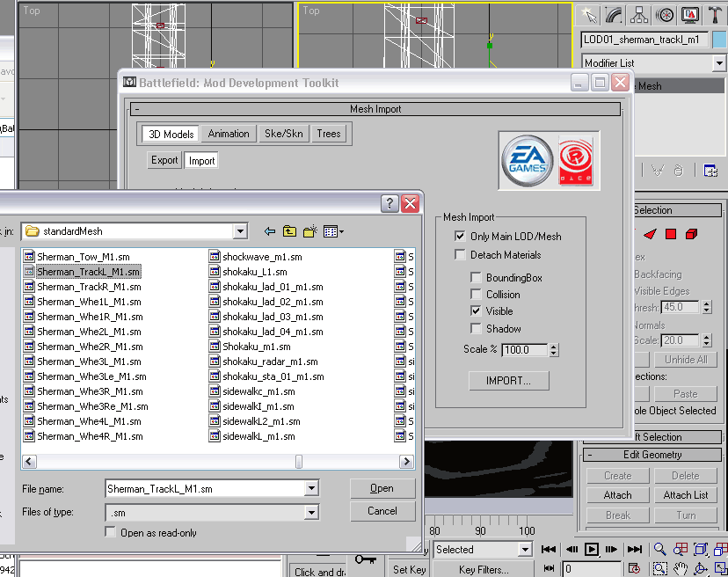Go back using the file dialog arrow
Viewport: 728px width, 577px height.
tap(269, 231)
